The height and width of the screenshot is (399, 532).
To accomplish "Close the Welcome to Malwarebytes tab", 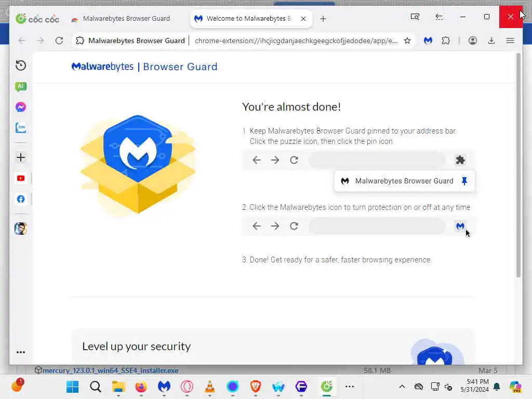I will click(303, 19).
